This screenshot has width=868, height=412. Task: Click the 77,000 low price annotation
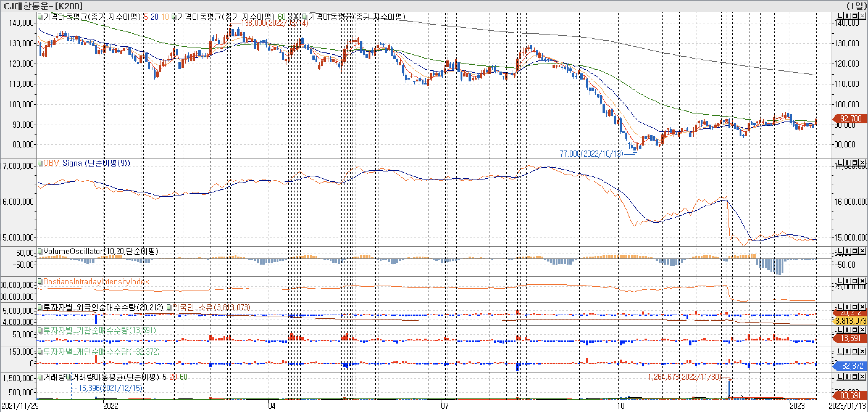tap(591, 154)
